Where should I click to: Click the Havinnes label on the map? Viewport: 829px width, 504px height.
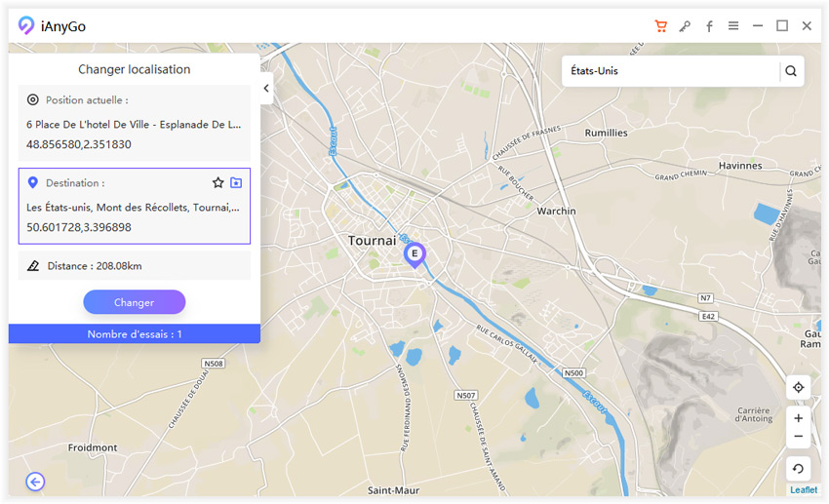(x=740, y=166)
